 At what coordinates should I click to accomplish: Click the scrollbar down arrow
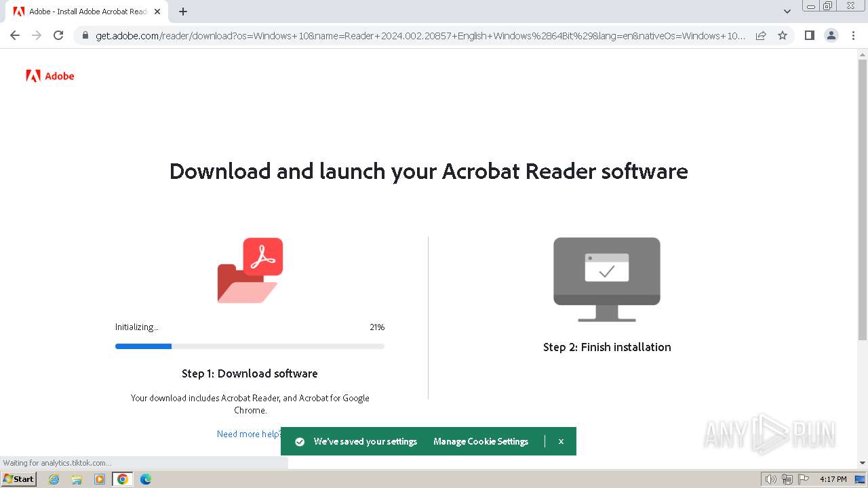tap(863, 463)
